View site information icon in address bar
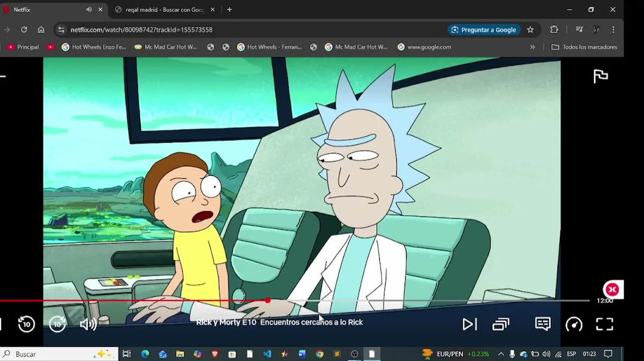The image size is (644, 361). 61,30
